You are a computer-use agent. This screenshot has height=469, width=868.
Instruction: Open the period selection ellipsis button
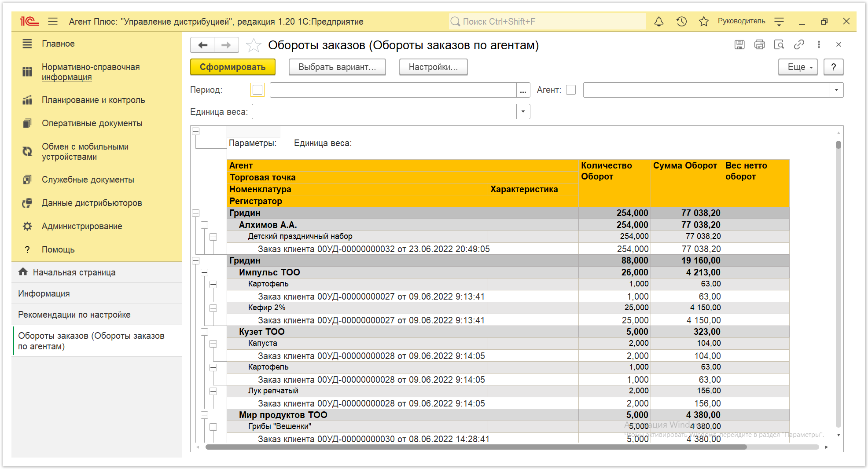(523, 90)
